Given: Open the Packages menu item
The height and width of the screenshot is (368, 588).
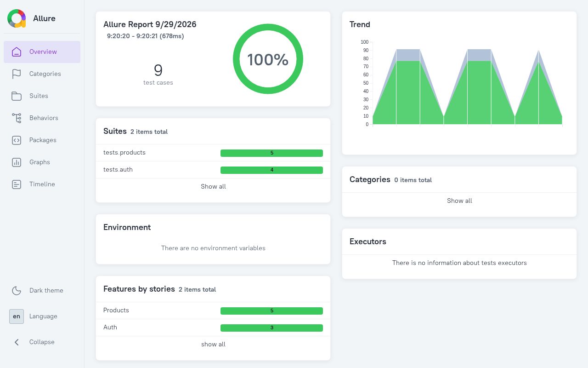Looking at the screenshot, I should [x=42, y=140].
